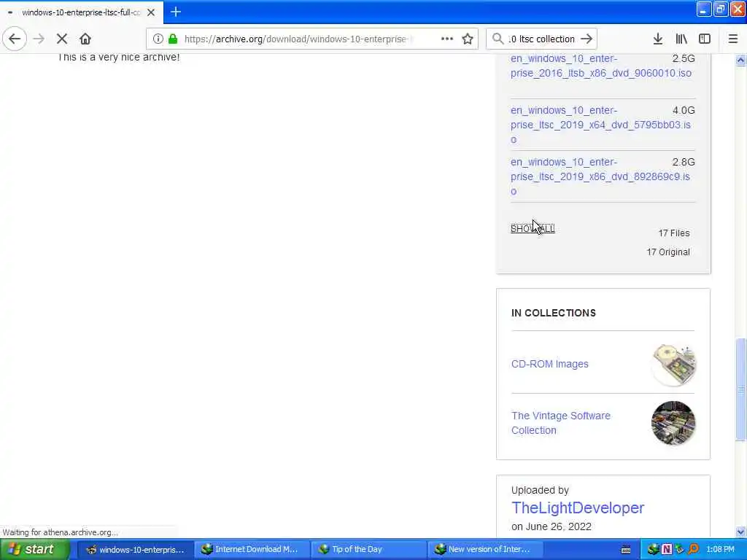Click the 17 Original text
The width and height of the screenshot is (747, 560).
668,252
